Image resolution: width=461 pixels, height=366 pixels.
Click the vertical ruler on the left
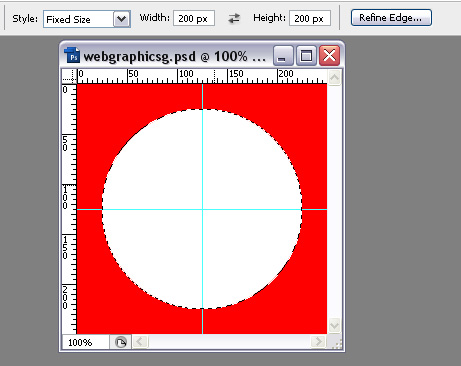[69, 209]
